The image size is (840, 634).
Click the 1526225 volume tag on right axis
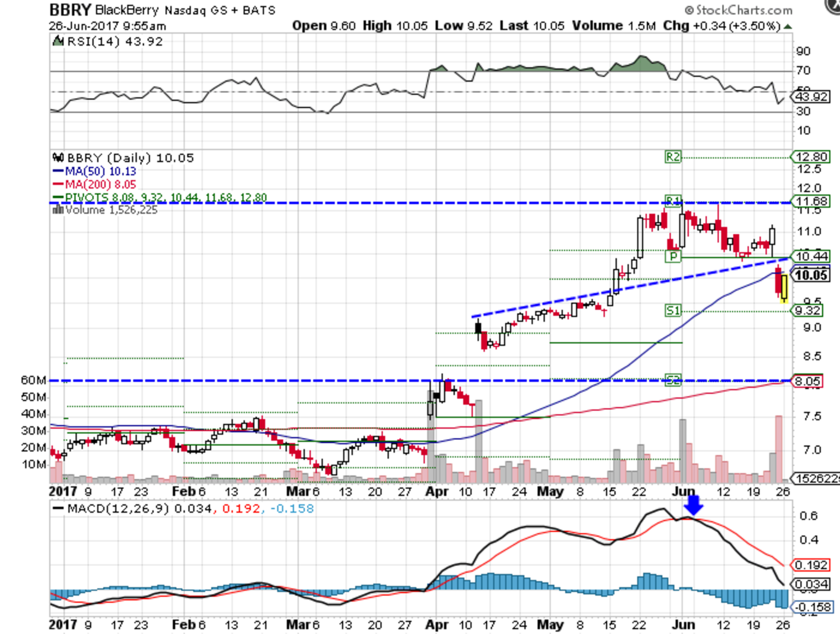pyautogui.click(x=816, y=479)
